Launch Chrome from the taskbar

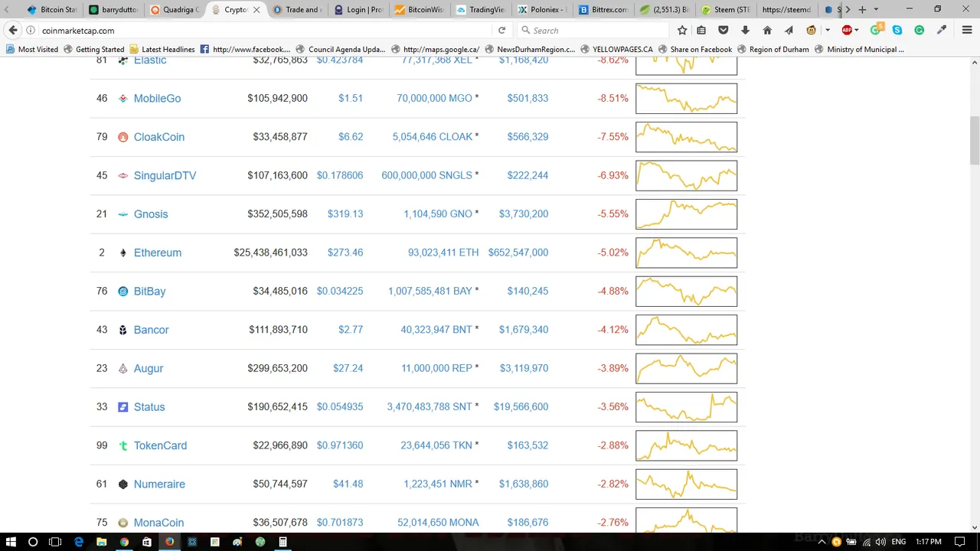(x=124, y=542)
